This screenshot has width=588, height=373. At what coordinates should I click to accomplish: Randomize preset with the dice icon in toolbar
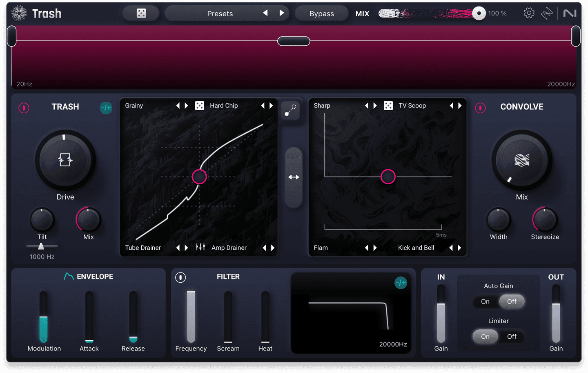(x=140, y=13)
